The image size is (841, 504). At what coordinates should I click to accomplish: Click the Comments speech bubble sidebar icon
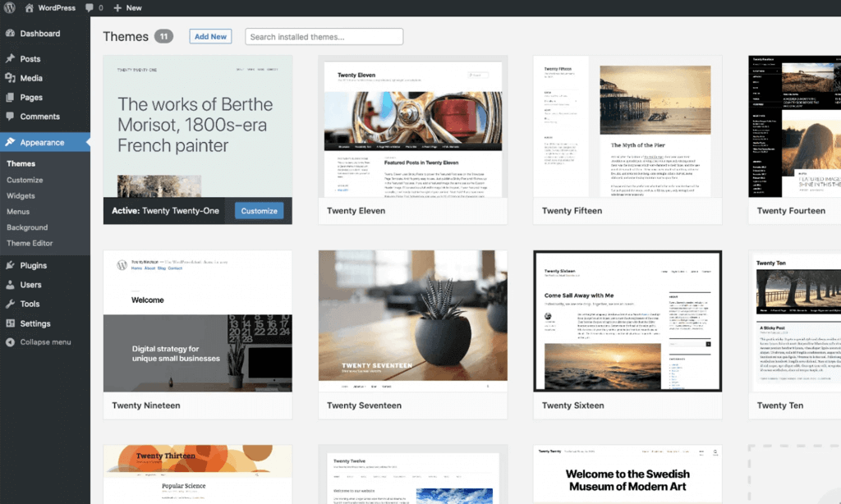point(10,117)
